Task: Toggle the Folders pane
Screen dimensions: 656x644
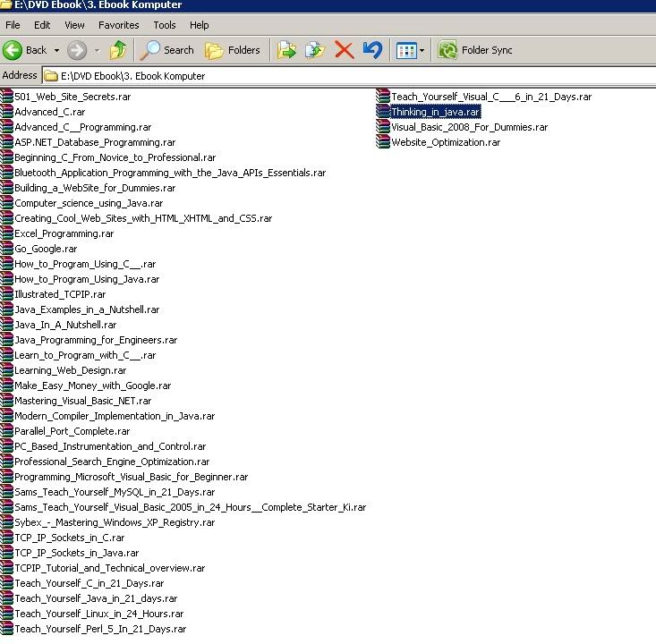Action: pyautogui.click(x=232, y=50)
